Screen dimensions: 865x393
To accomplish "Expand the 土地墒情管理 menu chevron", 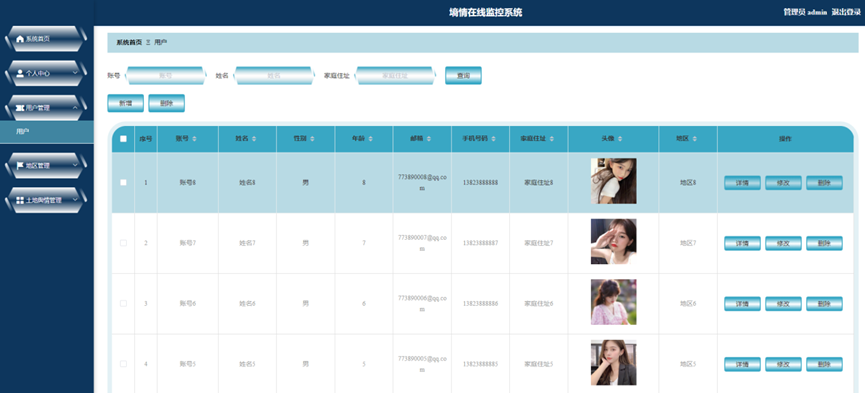I will click(x=75, y=199).
